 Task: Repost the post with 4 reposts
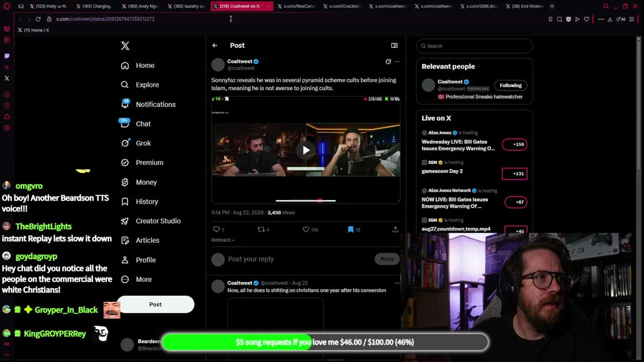261,229
